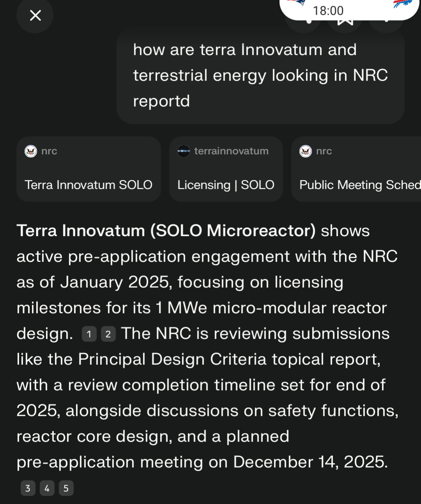
Task: Click bold heading Terra Innovatum (SOLO Microreactor)
Action: tap(166, 231)
